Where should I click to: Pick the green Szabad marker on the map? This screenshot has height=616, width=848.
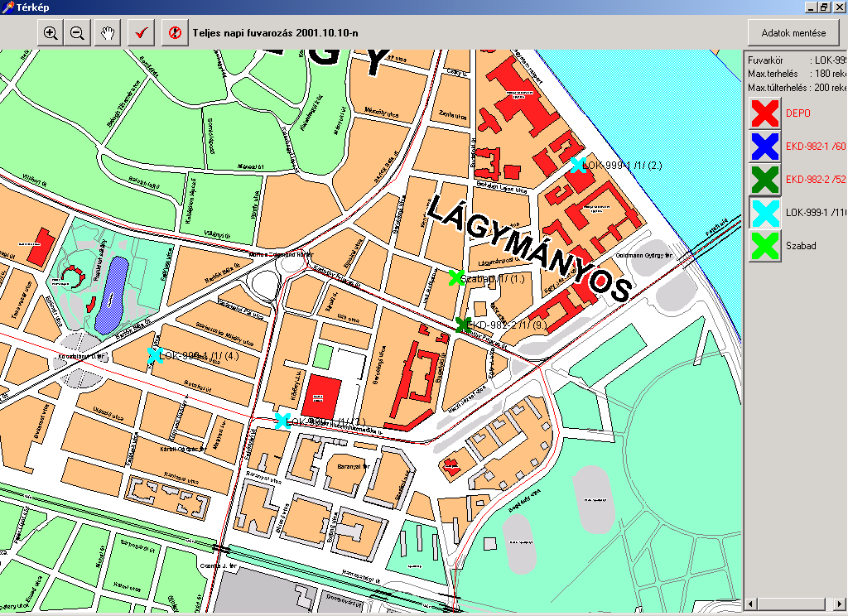[x=455, y=278]
